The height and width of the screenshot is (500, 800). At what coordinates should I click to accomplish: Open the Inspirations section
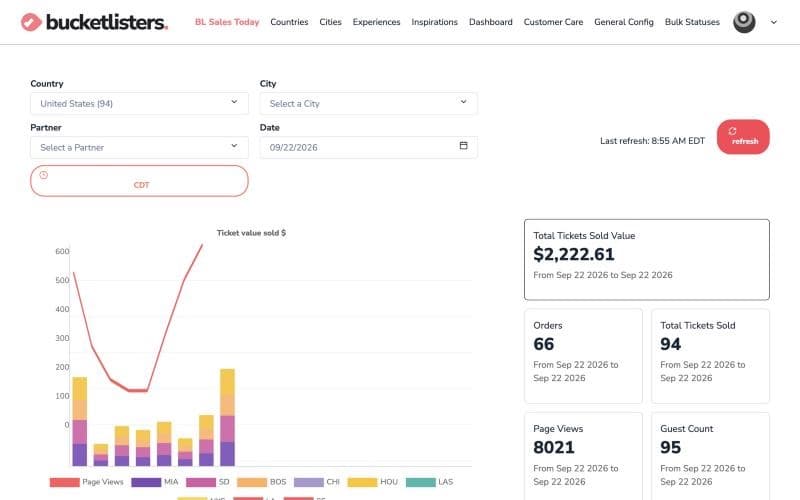coord(435,22)
